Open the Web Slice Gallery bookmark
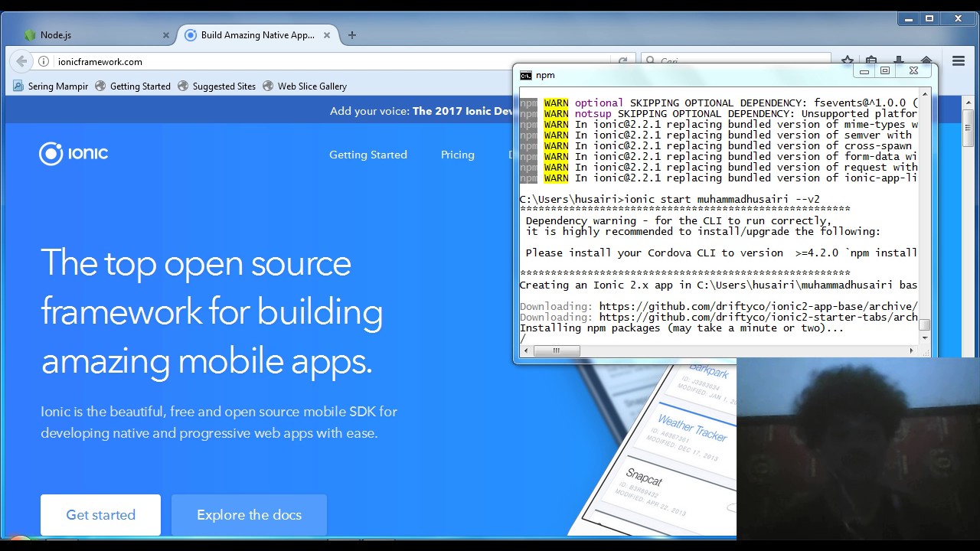980x551 pixels. click(x=305, y=86)
